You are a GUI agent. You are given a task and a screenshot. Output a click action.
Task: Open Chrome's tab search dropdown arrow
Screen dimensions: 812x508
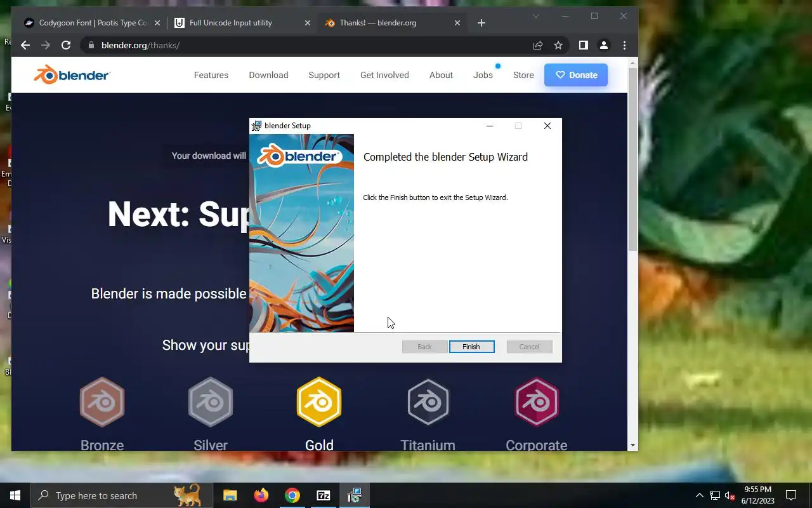pyautogui.click(x=536, y=17)
